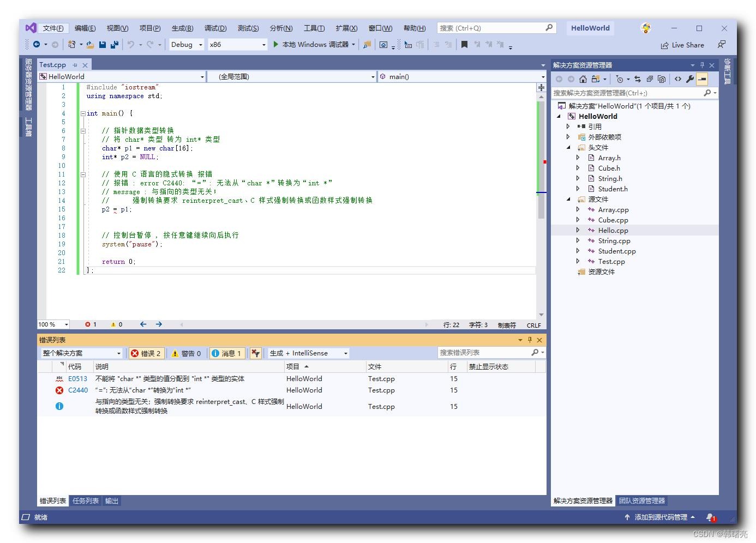The image size is (756, 543).
Task: Toggle the warnings filter showing 0 warnings
Action: 186,353
